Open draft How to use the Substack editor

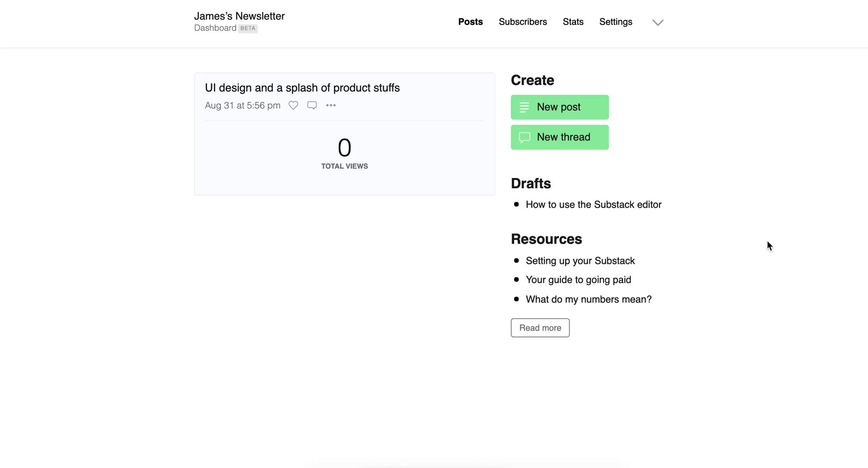click(x=594, y=205)
